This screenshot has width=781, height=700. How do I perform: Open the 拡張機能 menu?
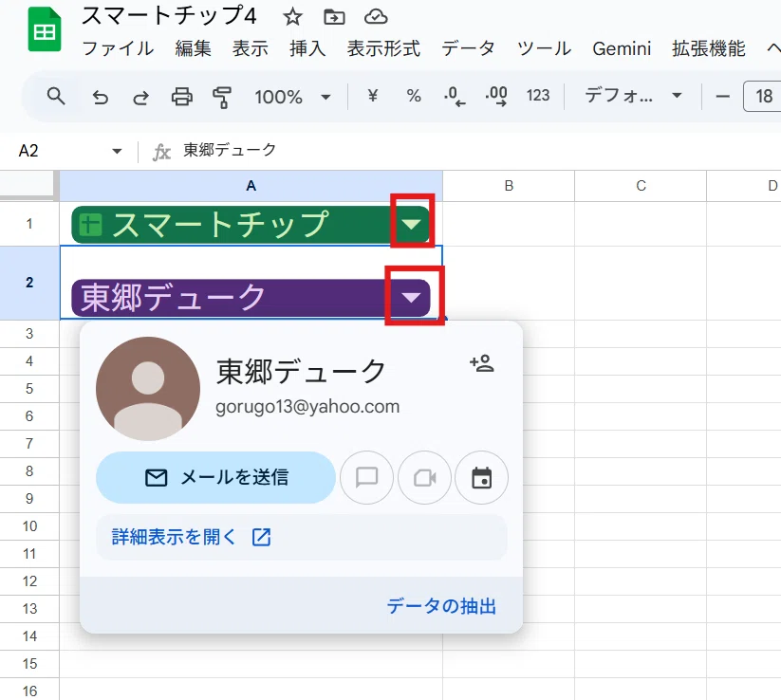[x=708, y=48]
